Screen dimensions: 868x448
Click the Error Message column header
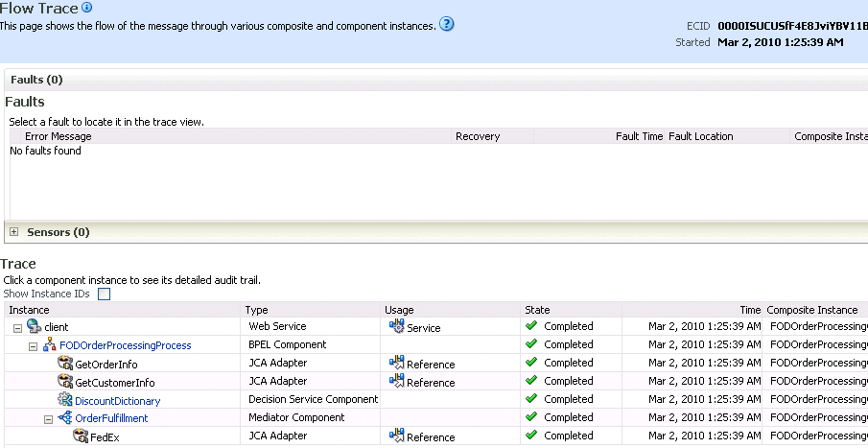59,136
